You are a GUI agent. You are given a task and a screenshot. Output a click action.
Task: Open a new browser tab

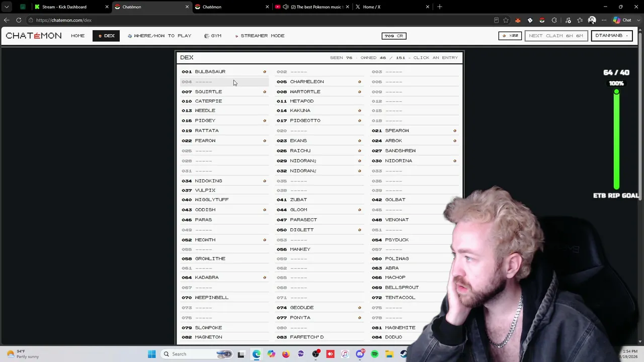440,7
